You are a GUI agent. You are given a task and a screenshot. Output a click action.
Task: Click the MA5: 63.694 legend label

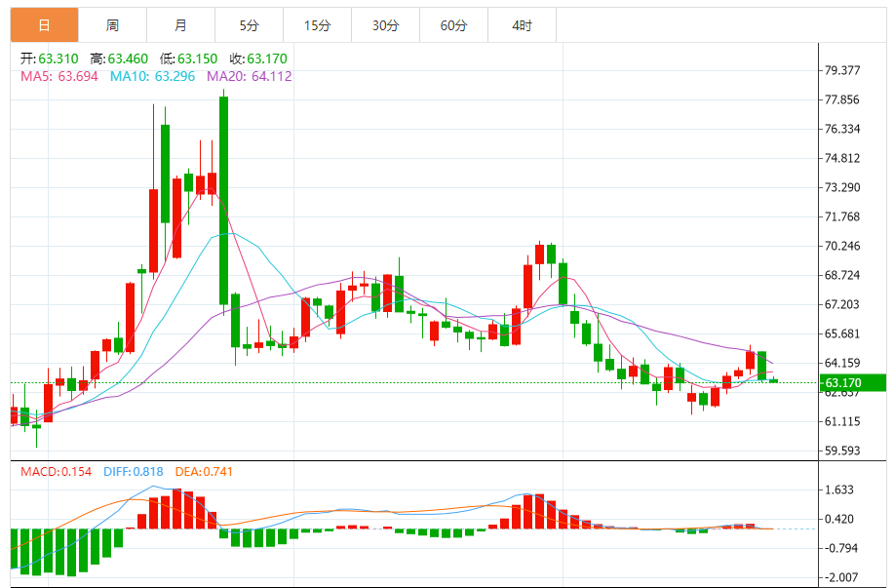pyautogui.click(x=59, y=76)
